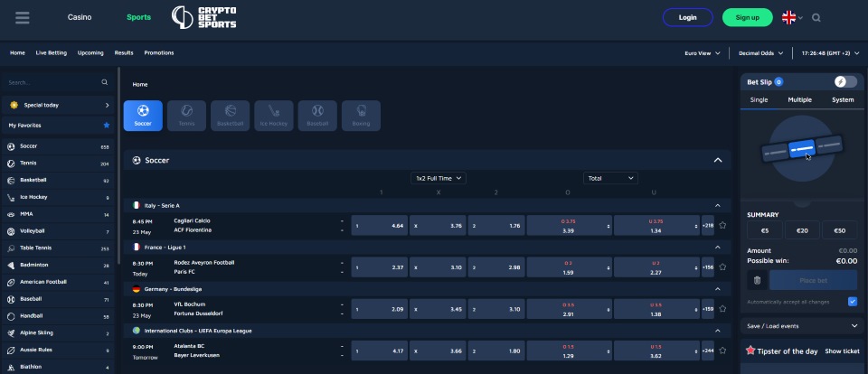Open the language flag selector

pos(792,18)
